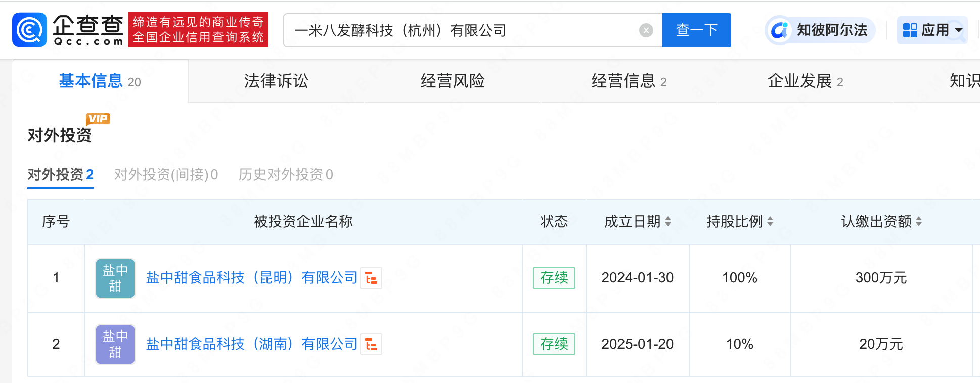This screenshot has width=980, height=383.
Task: Open 盐中甜食品科技（昆明）有限公司 link
Action: point(251,278)
